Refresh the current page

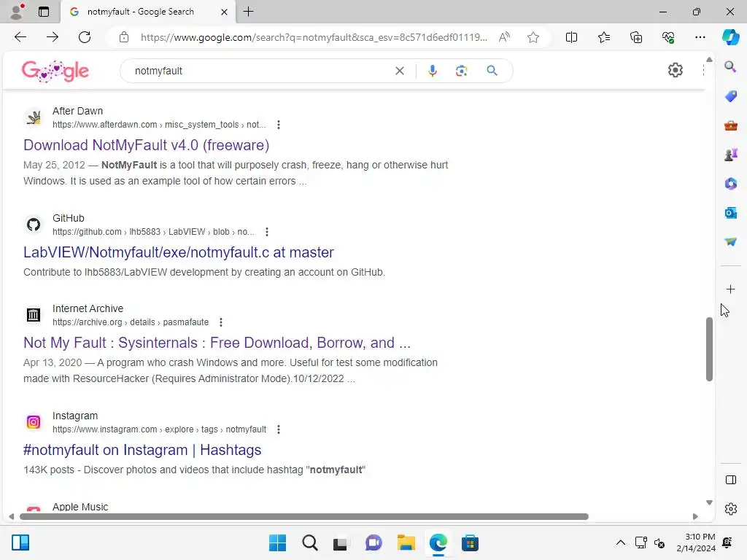[x=85, y=37]
